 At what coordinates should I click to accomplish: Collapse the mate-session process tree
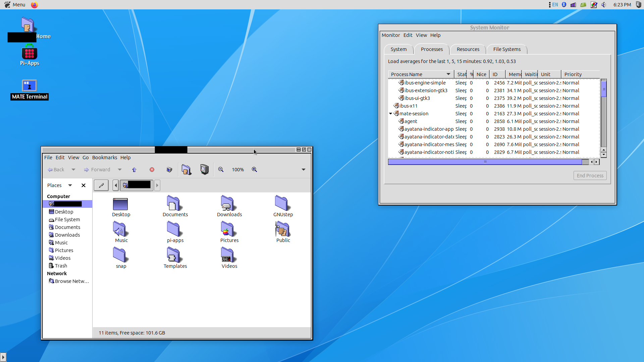click(x=391, y=114)
